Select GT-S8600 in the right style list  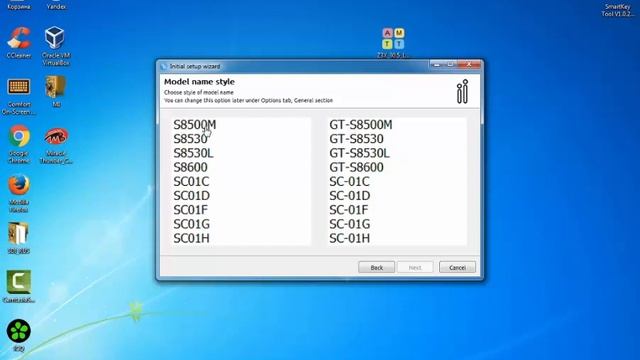point(356,167)
